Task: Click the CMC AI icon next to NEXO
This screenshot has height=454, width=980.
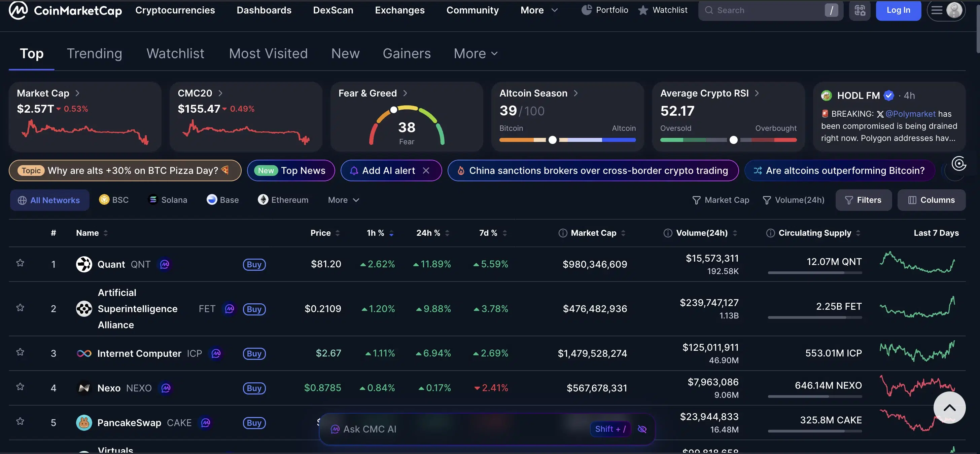Action: (166, 388)
